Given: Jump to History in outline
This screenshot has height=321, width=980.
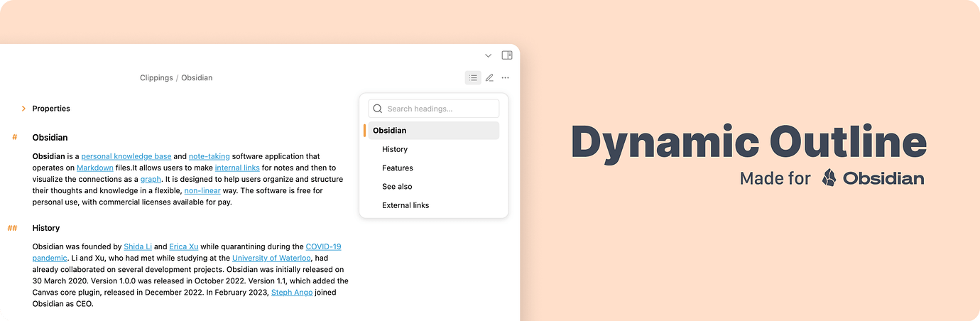Looking at the screenshot, I should click(395, 149).
